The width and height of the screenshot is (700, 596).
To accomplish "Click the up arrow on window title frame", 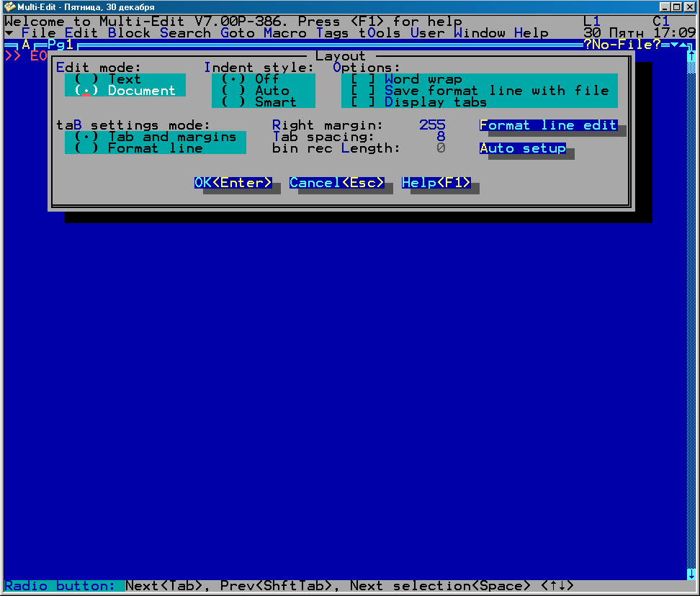I will [683, 45].
